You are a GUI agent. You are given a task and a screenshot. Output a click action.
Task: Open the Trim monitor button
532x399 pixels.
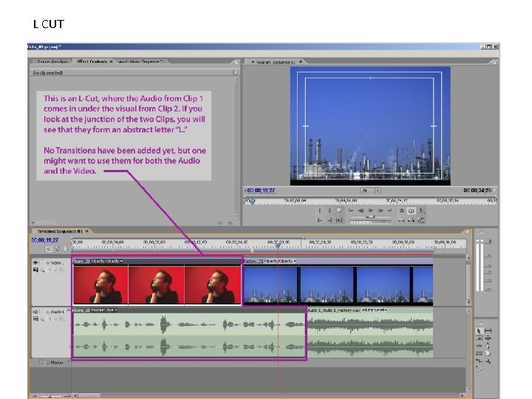tap(421, 220)
